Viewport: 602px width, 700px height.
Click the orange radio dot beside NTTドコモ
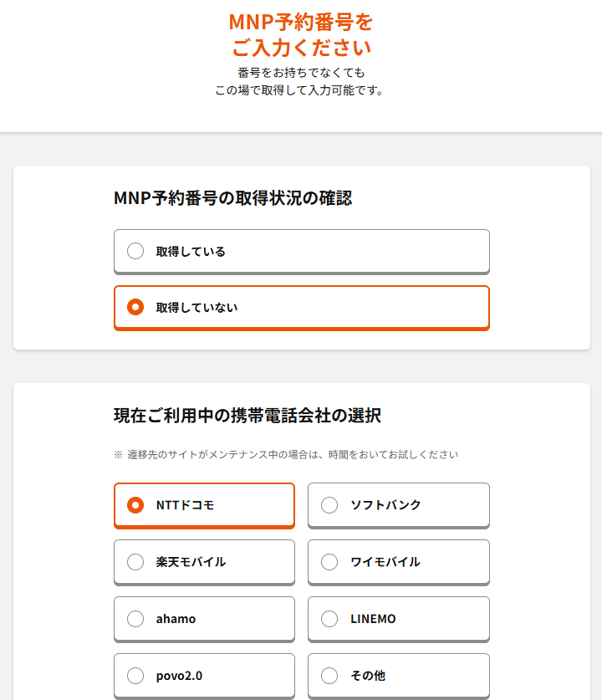135,505
